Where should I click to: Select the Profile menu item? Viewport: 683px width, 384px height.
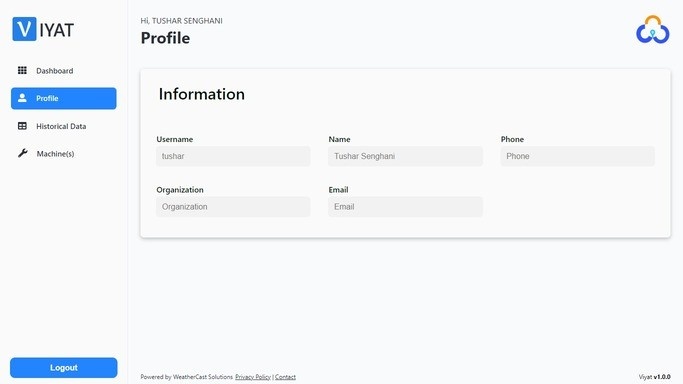pyautogui.click(x=64, y=98)
